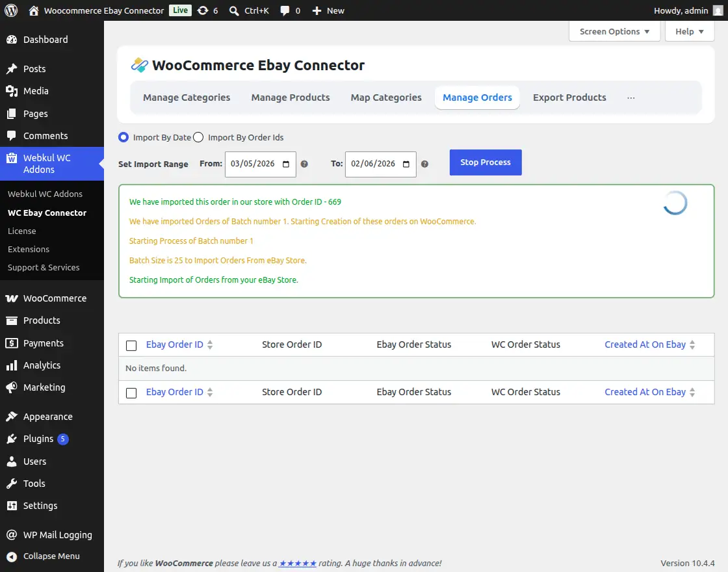Switch to the Manage Orders tab
Screen dimensions: 728x572
pyautogui.click(x=477, y=97)
